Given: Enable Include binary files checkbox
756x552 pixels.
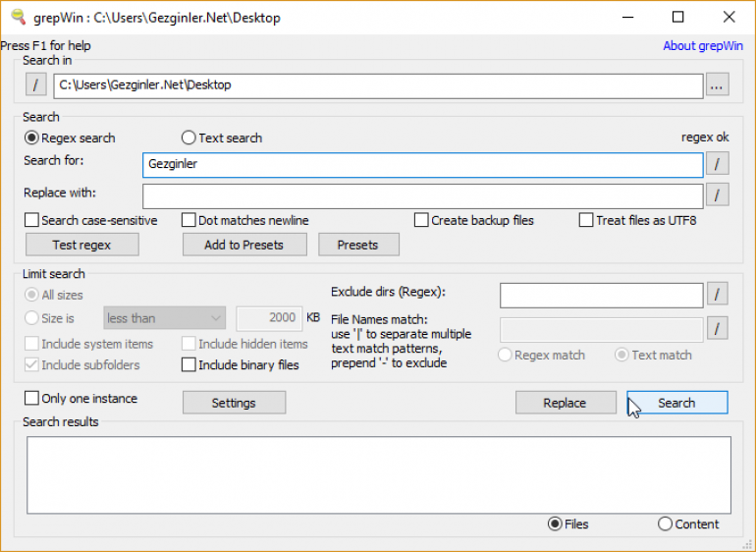Looking at the screenshot, I should point(189,365).
